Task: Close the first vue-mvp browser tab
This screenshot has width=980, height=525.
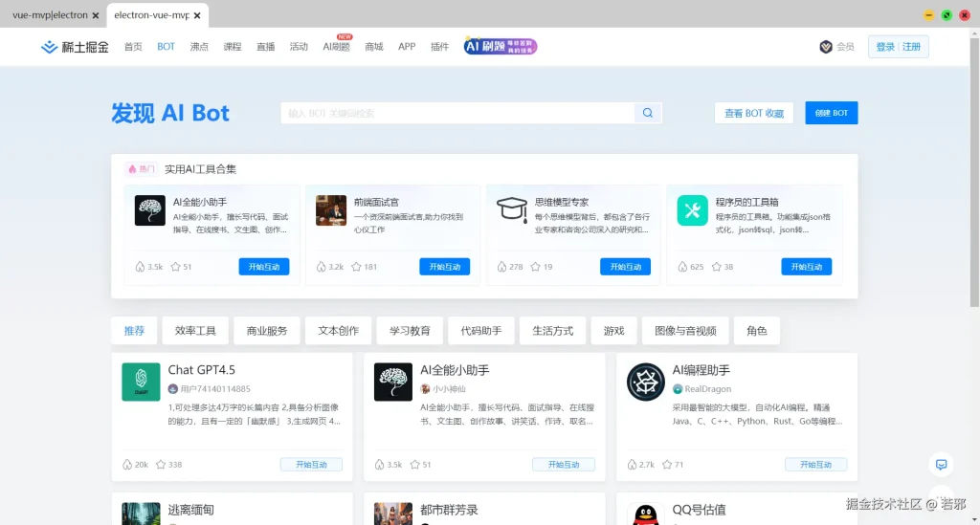Action: (x=96, y=16)
